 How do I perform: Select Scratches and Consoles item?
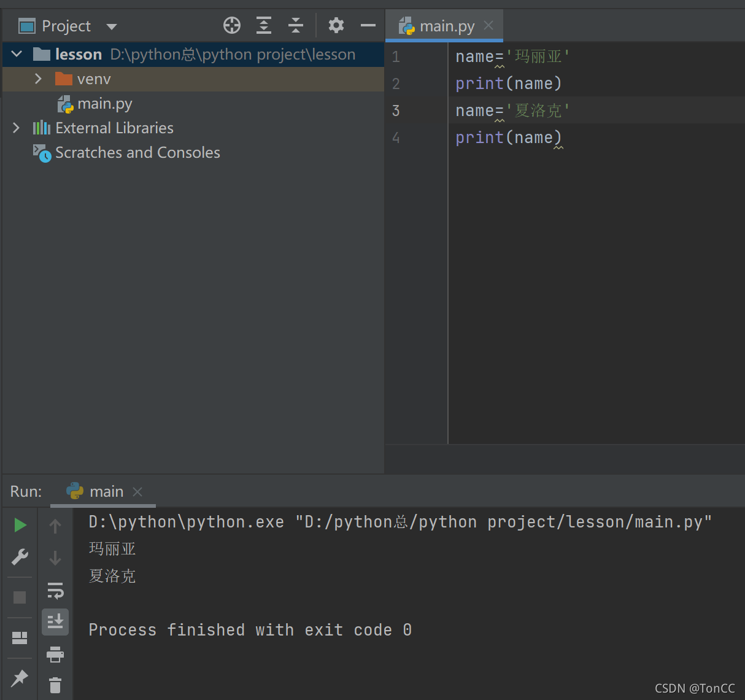pos(126,152)
